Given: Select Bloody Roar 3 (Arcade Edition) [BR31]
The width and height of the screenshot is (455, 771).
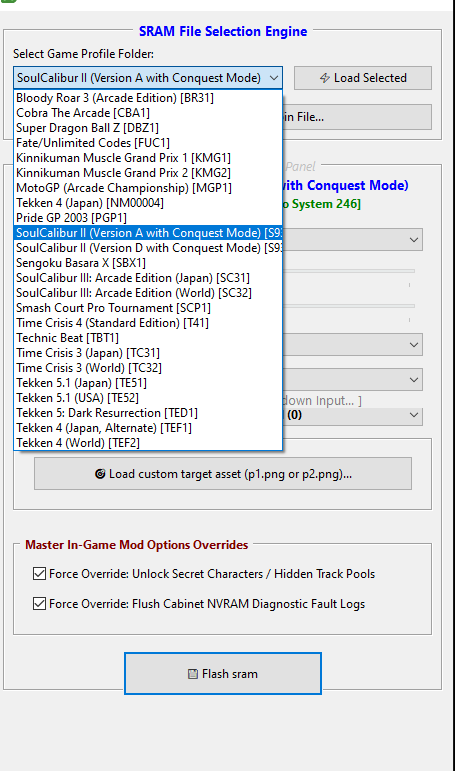Looking at the screenshot, I should (148, 97).
